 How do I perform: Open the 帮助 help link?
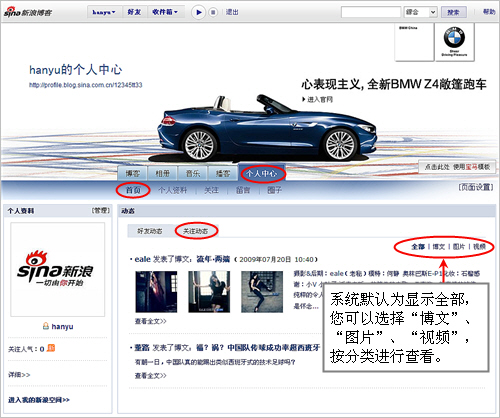489,12
